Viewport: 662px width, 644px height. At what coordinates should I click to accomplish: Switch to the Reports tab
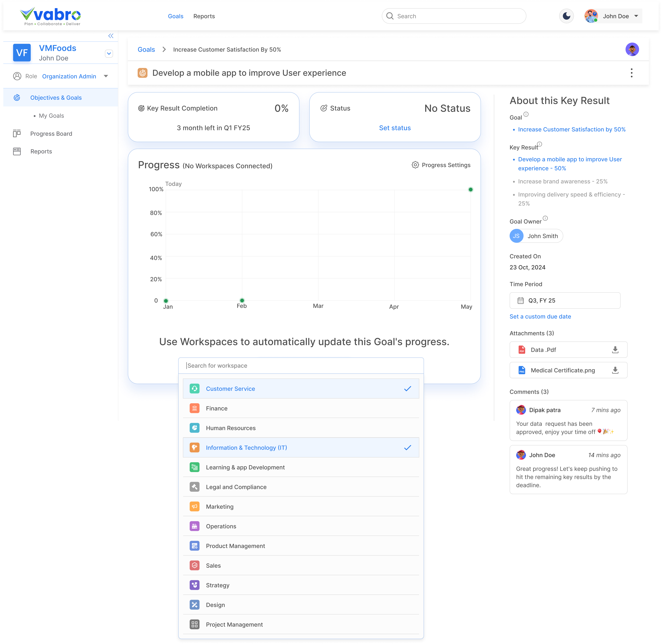[204, 16]
